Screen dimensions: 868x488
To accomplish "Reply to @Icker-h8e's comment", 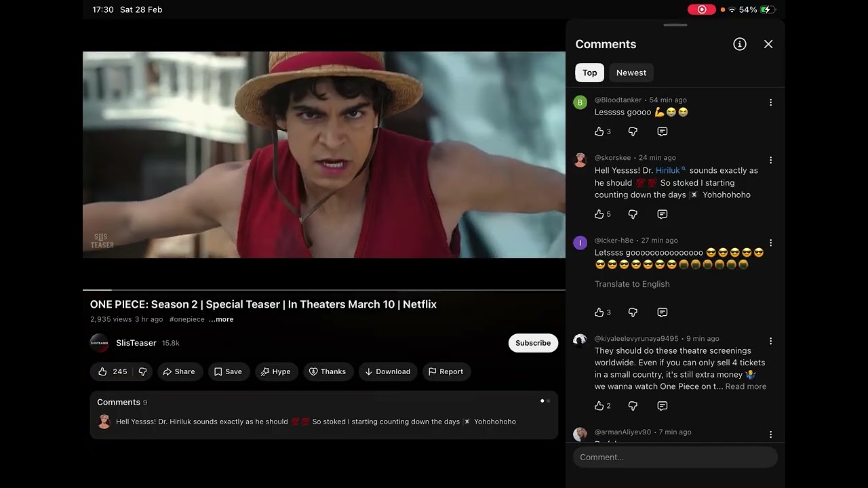I will tap(663, 312).
